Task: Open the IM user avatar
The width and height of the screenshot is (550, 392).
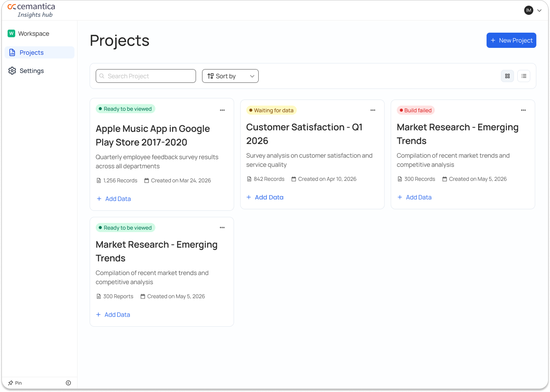Action: pos(528,10)
